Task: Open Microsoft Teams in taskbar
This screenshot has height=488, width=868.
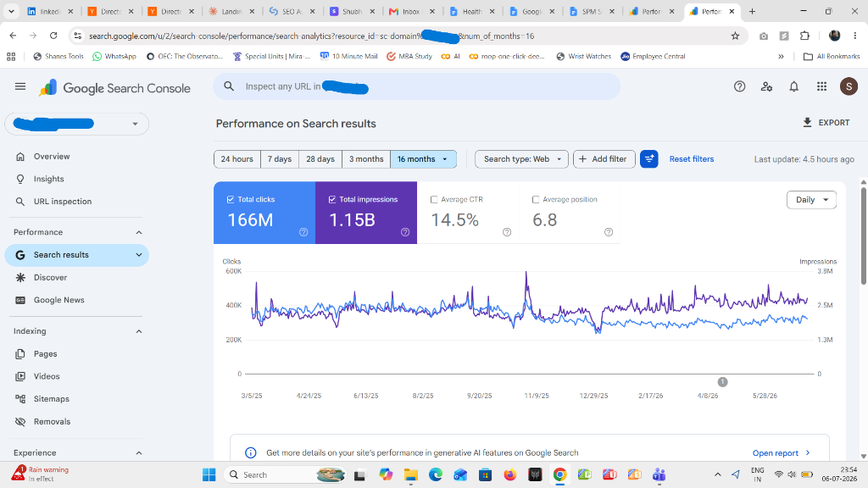Action: (659, 474)
